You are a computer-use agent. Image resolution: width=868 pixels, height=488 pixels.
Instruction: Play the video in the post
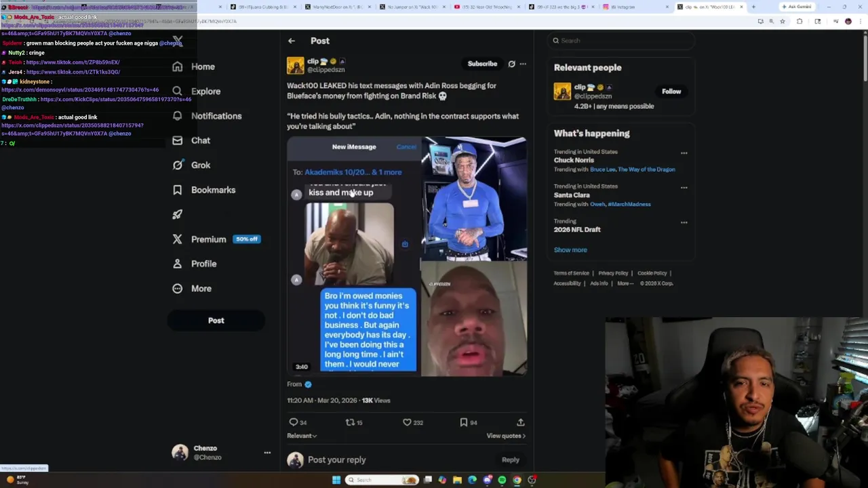tap(407, 256)
